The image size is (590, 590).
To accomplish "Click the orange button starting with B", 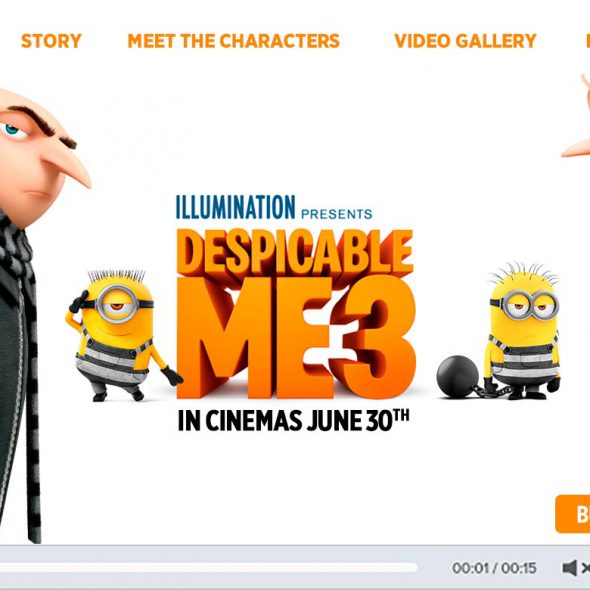I will click(573, 514).
